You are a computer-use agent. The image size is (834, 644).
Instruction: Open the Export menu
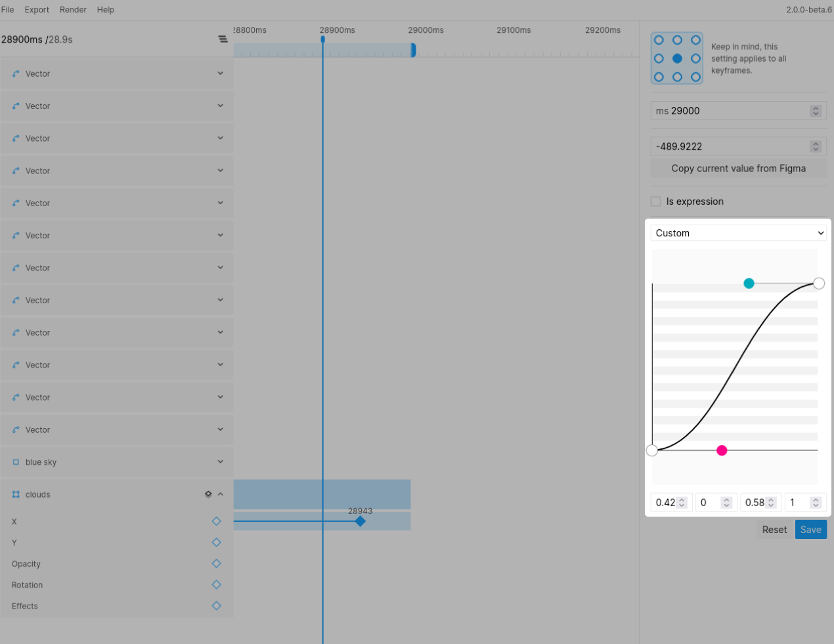(37, 10)
